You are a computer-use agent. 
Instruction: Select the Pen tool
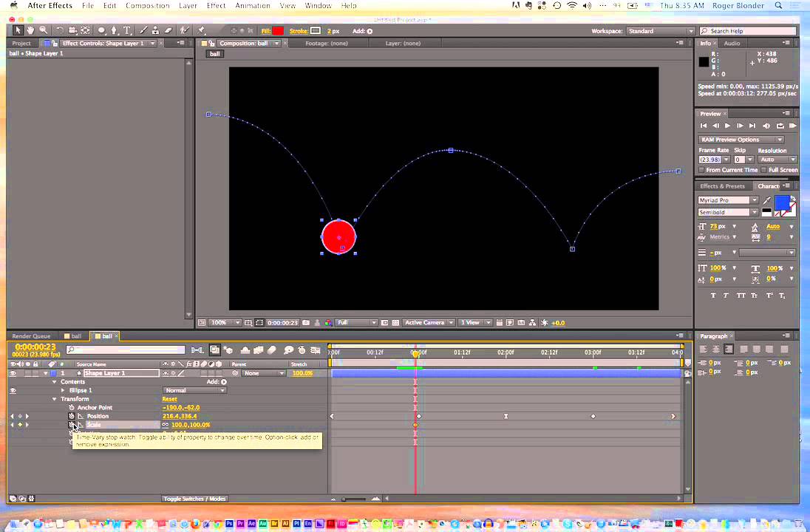pyautogui.click(x=114, y=30)
